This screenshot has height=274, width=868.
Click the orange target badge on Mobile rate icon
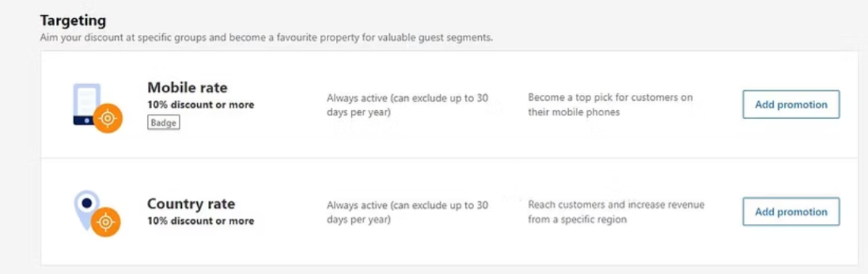pyautogui.click(x=107, y=119)
